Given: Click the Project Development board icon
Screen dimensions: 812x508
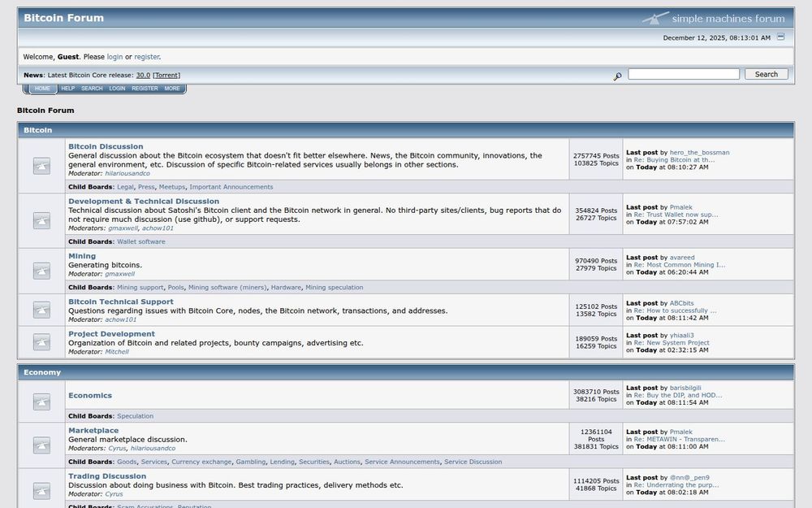Looking at the screenshot, I should click(42, 342).
